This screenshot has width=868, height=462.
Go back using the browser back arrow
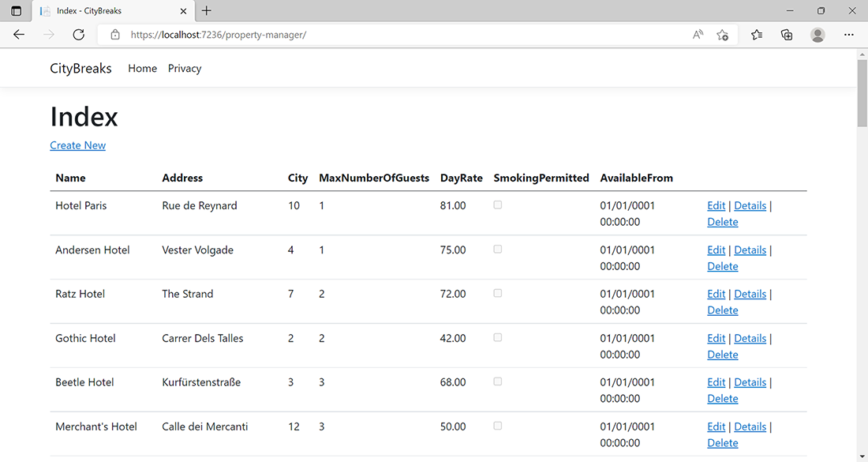(19, 34)
